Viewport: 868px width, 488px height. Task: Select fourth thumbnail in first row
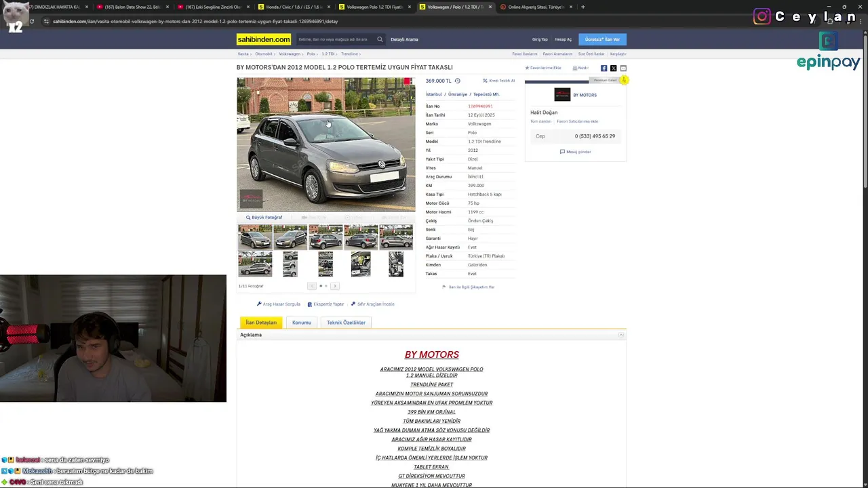click(361, 237)
